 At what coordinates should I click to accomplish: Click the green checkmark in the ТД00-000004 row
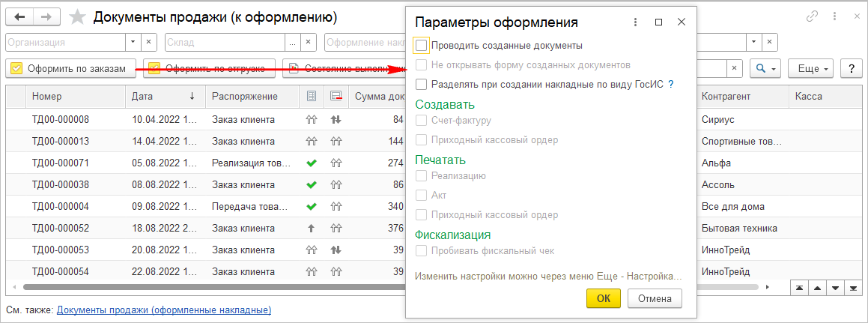[311, 207]
